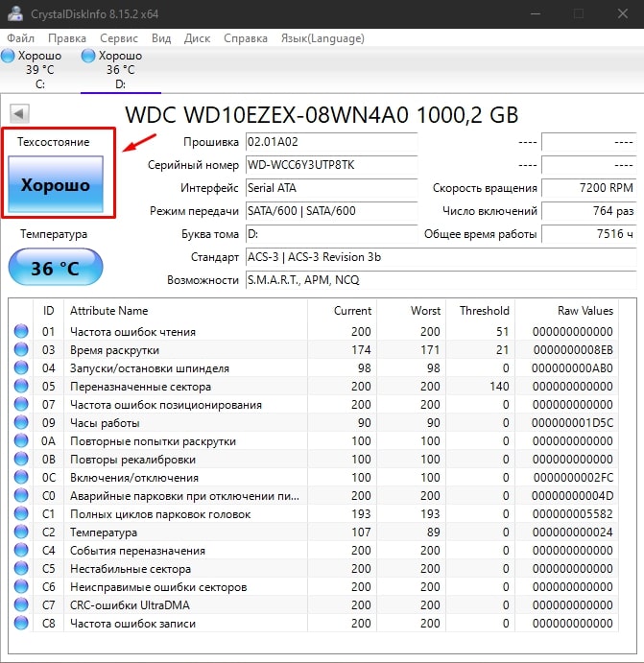
Task: Click status icon for attribute C8
Action: [21, 623]
